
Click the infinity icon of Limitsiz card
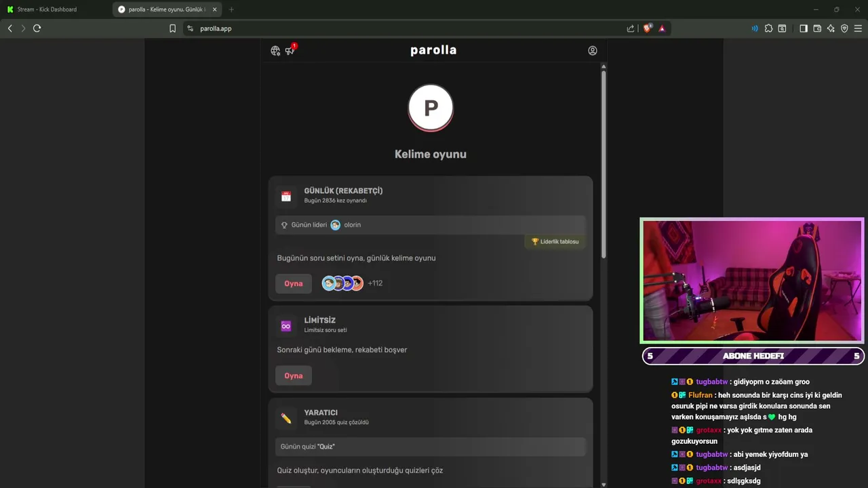286,326
